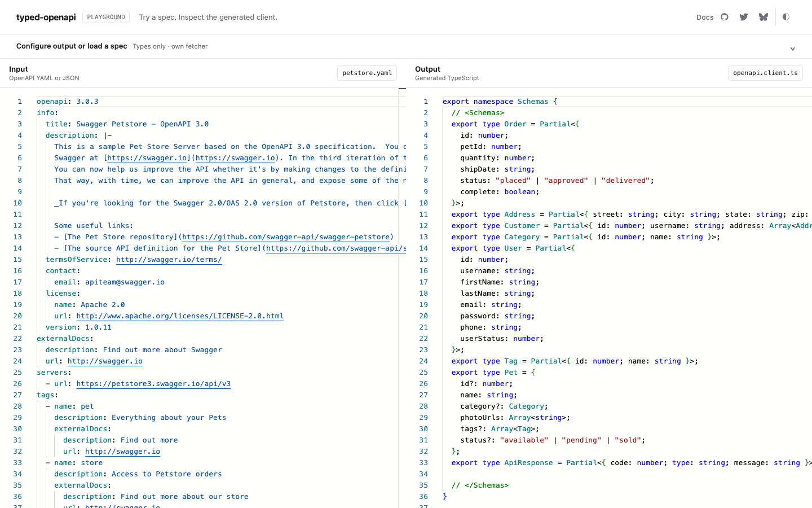Image resolution: width=812 pixels, height=508 pixels.
Task: Expand the Configure output chevron
Action: (792, 49)
